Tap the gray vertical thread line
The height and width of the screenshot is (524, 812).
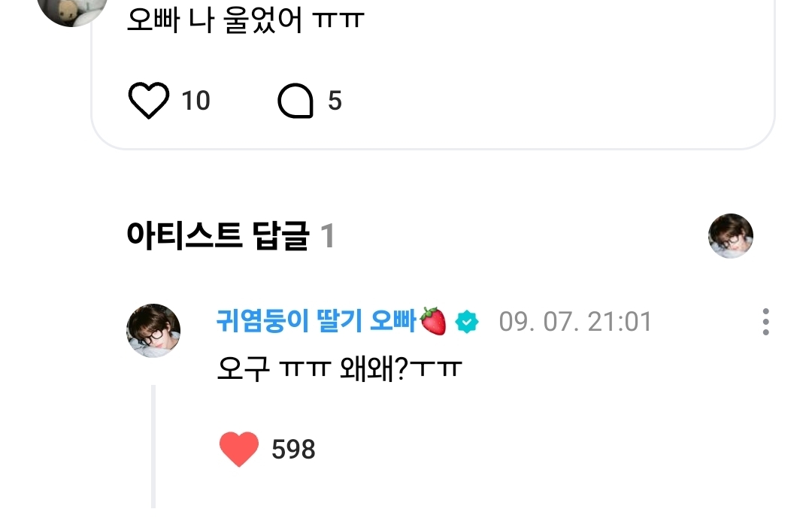[153, 447]
